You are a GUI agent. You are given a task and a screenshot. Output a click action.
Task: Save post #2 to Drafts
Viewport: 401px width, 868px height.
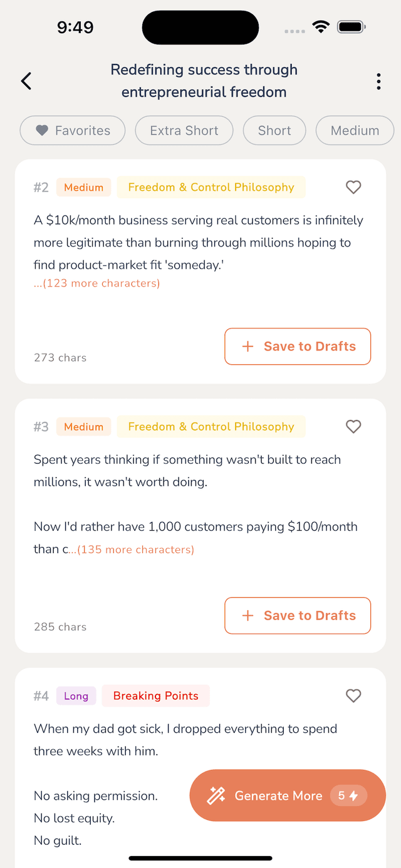coord(298,346)
